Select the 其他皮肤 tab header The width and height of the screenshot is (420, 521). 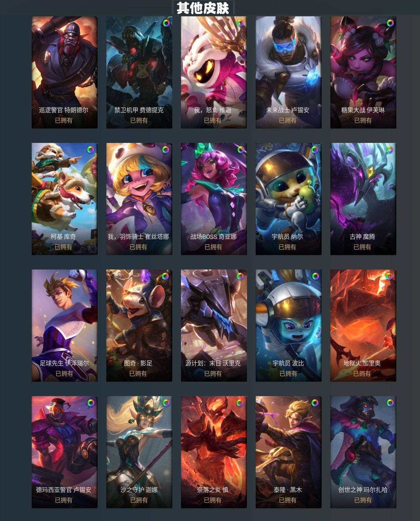(203, 8)
